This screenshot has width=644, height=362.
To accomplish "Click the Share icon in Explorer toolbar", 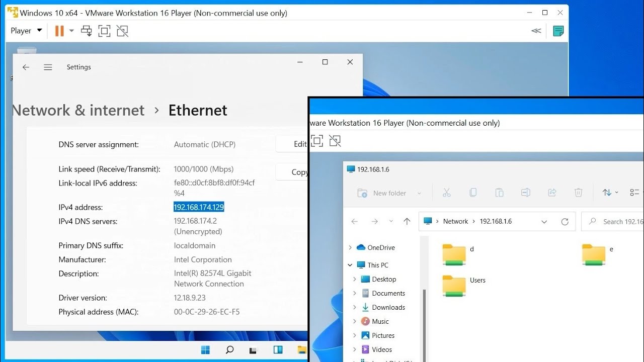I will coord(552,193).
